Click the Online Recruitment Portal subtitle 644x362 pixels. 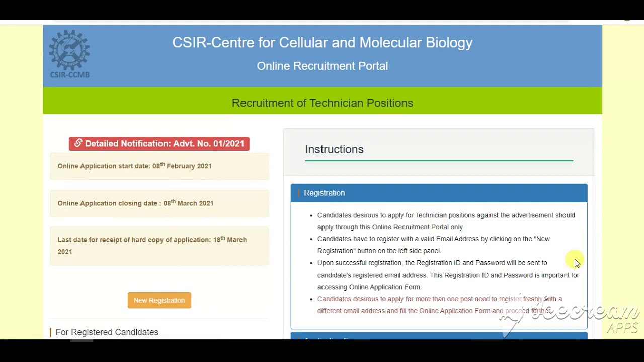(323, 66)
